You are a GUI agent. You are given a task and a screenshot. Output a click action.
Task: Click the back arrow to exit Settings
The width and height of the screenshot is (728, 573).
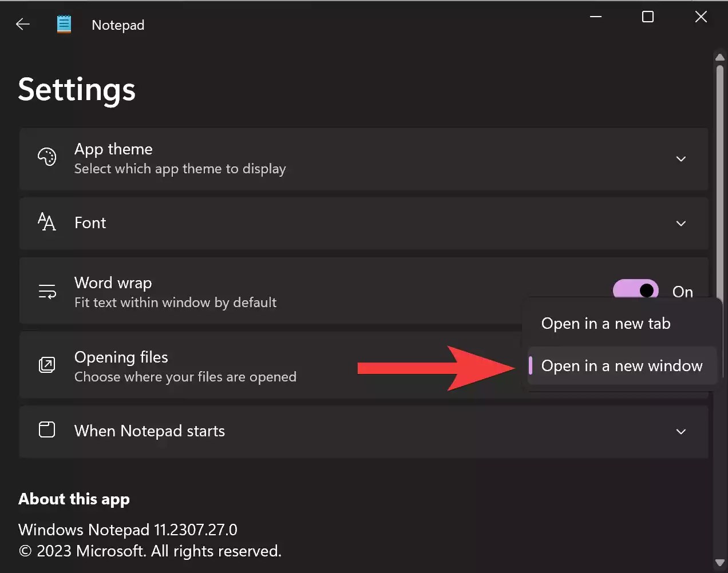(x=22, y=23)
